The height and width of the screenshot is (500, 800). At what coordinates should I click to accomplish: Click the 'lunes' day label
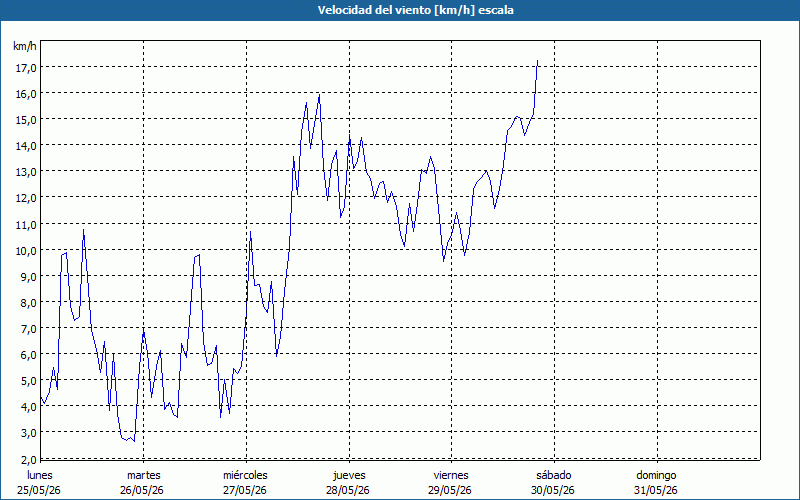[x=40, y=475]
